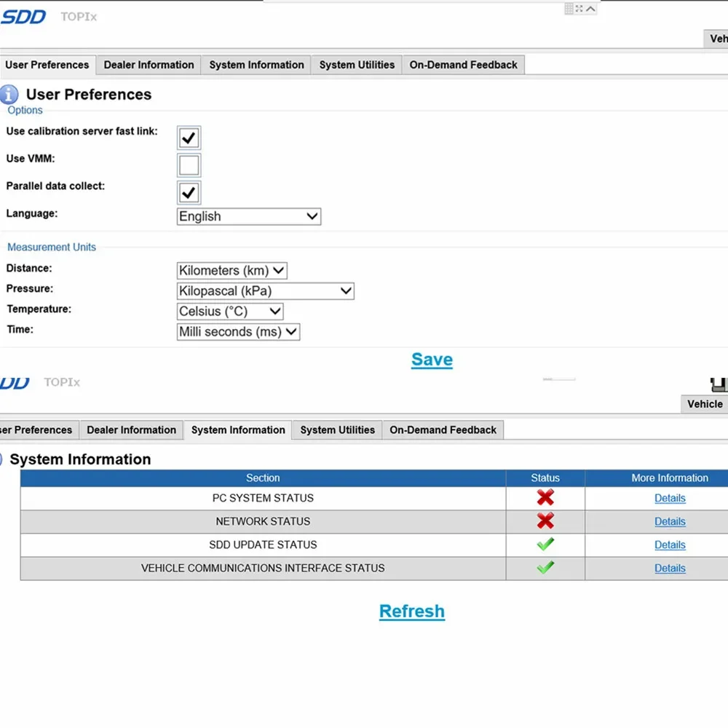The height and width of the screenshot is (728, 728).
Task: Open the Temperature units dropdown
Action: (x=230, y=312)
